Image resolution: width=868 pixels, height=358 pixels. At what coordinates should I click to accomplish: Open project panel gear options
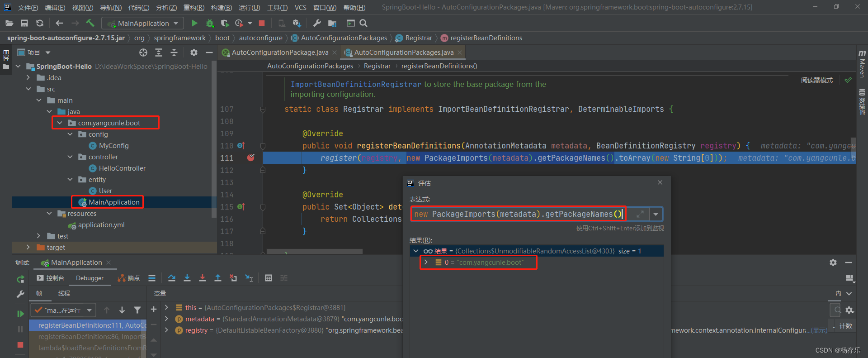(x=194, y=53)
